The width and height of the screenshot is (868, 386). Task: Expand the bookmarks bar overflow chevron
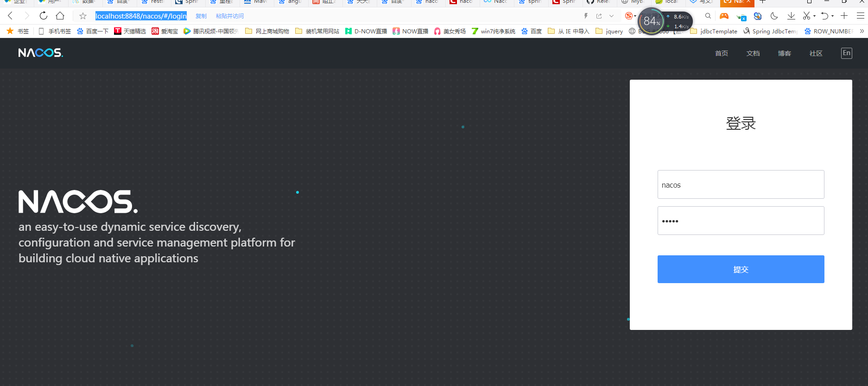pos(862,31)
